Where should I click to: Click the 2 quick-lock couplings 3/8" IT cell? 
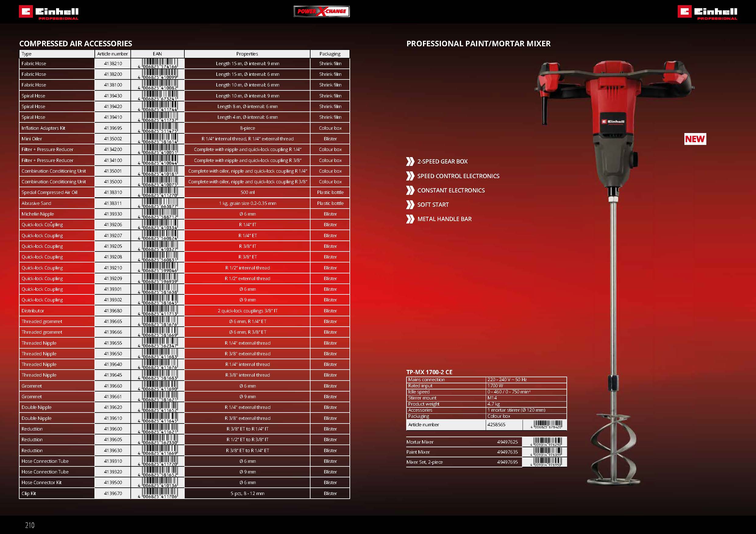pyautogui.click(x=248, y=311)
